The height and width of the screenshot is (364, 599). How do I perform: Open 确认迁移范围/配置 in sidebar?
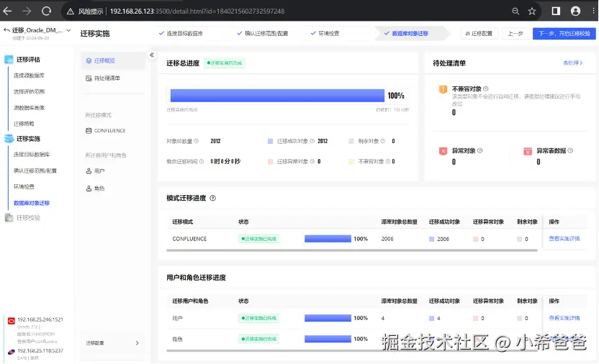click(x=35, y=170)
